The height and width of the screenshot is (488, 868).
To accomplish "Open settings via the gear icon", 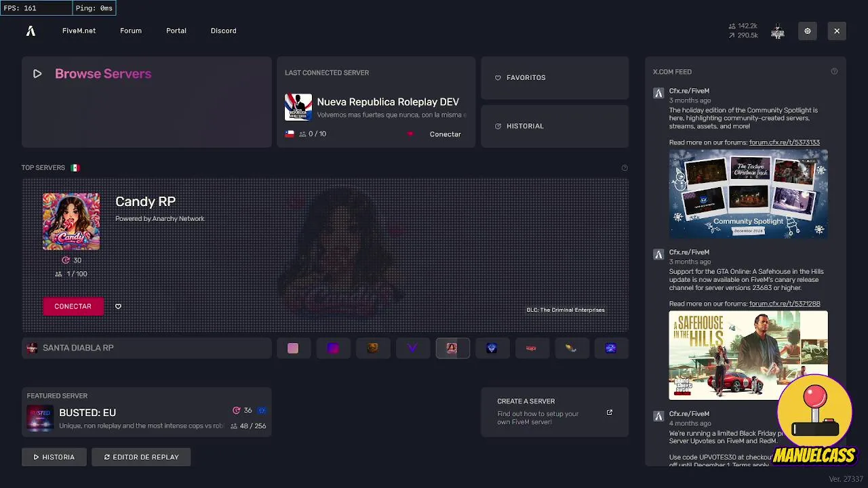I will [x=807, y=30].
